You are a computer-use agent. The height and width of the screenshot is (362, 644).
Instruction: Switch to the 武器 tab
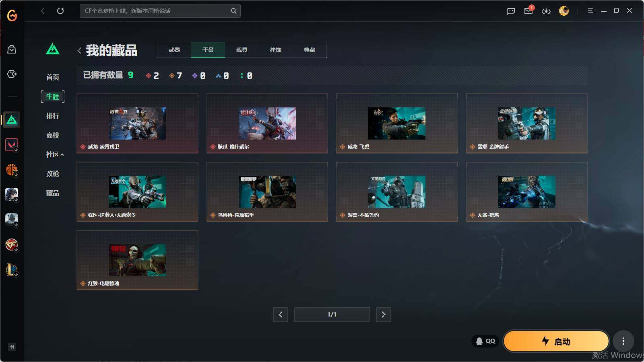[174, 50]
